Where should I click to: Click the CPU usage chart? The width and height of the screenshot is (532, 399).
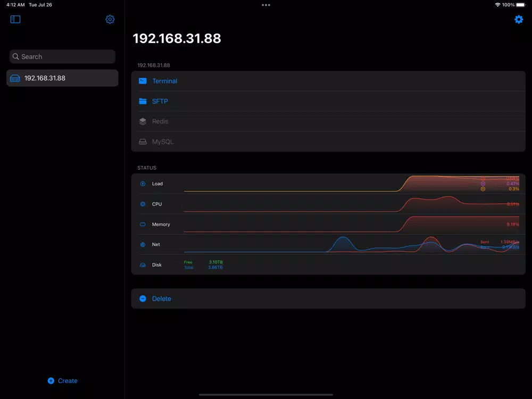tap(352, 204)
